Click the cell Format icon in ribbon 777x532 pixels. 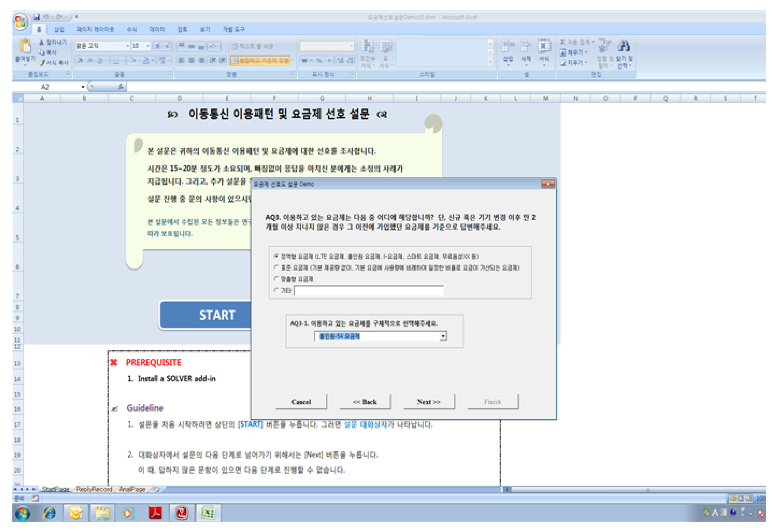(544, 46)
